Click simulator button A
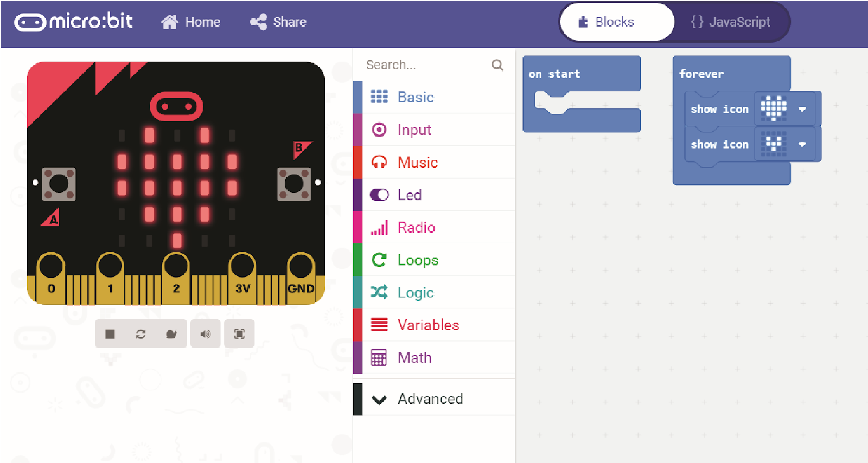Screen dimensions: 868x463 pyautogui.click(x=59, y=184)
